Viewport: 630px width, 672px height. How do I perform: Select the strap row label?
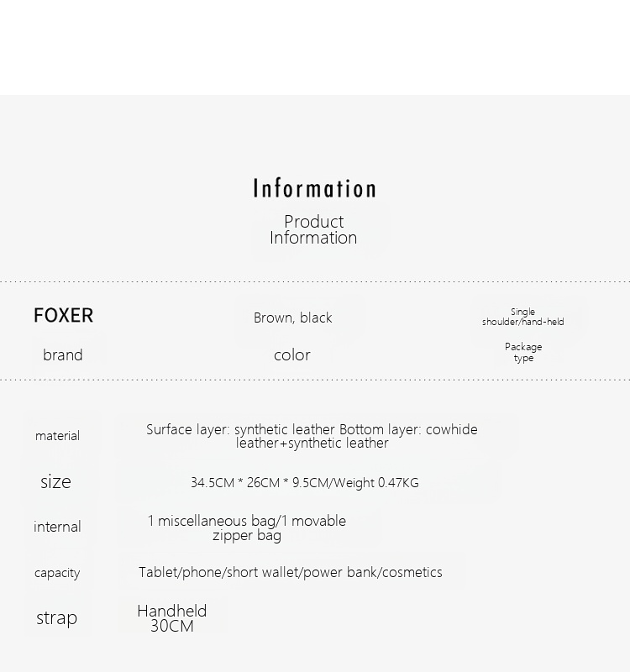coord(56,618)
